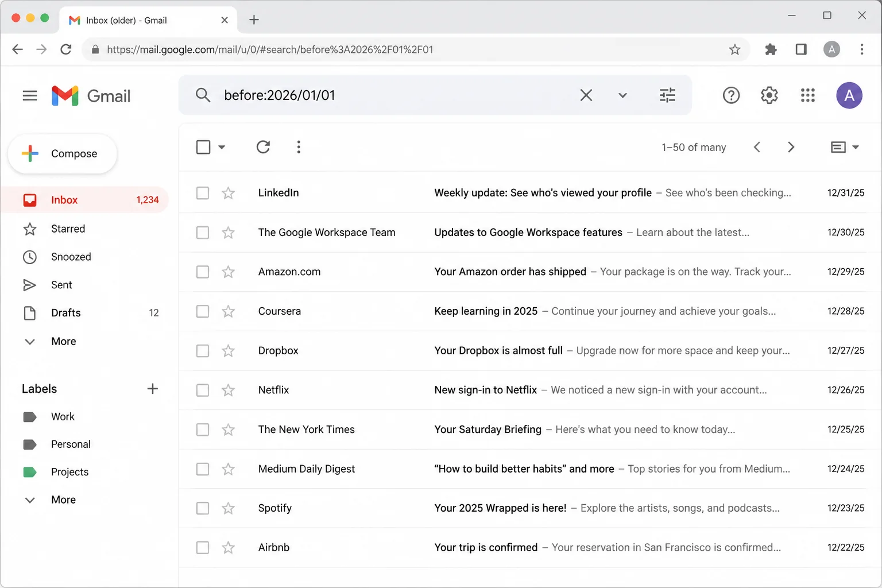Viewport: 882px width, 588px height.
Task: Open a new browser tab
Action: 254,20
